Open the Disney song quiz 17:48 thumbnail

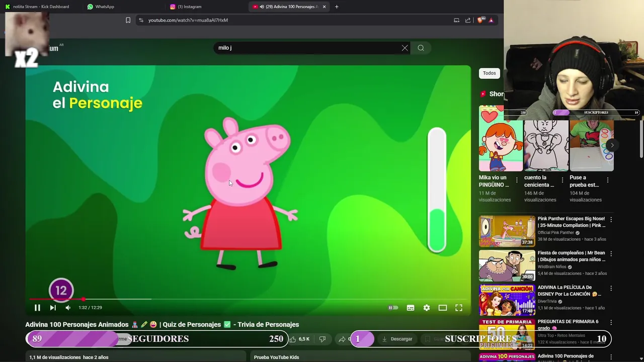507,300
